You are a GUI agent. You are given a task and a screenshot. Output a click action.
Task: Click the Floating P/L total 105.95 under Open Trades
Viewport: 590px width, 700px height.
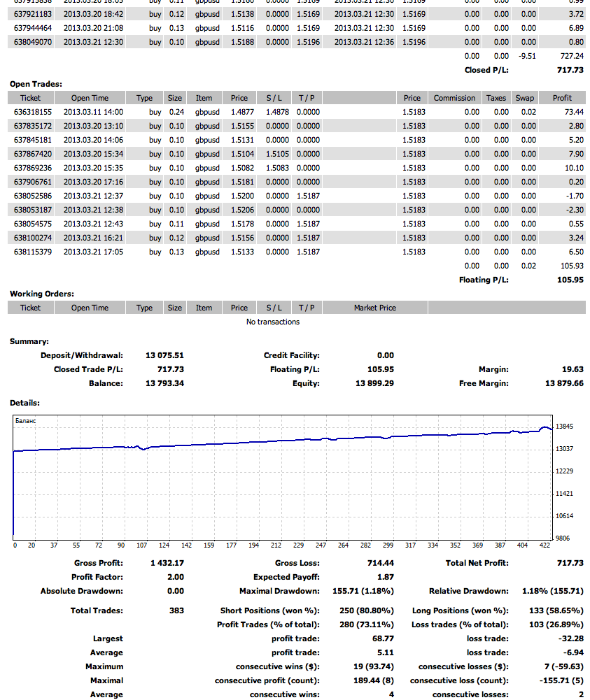click(x=570, y=280)
